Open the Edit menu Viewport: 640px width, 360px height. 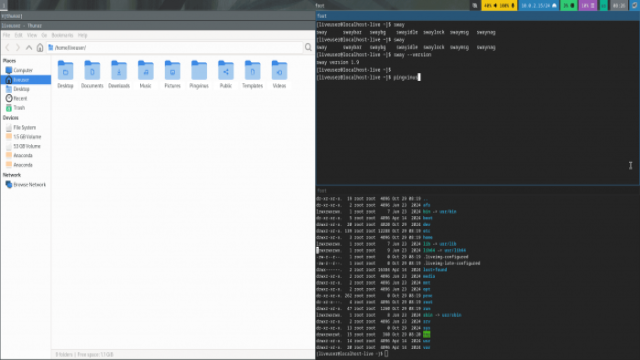18,36
